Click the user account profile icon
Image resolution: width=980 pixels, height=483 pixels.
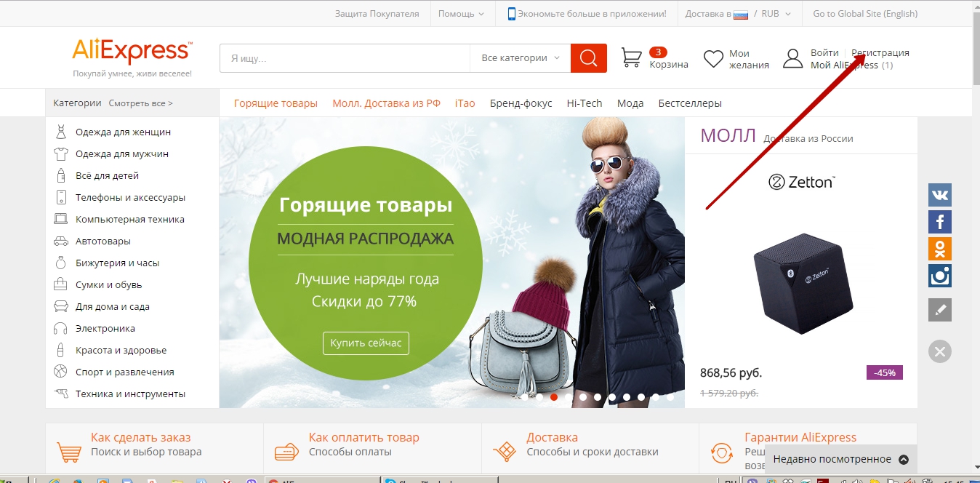click(793, 58)
